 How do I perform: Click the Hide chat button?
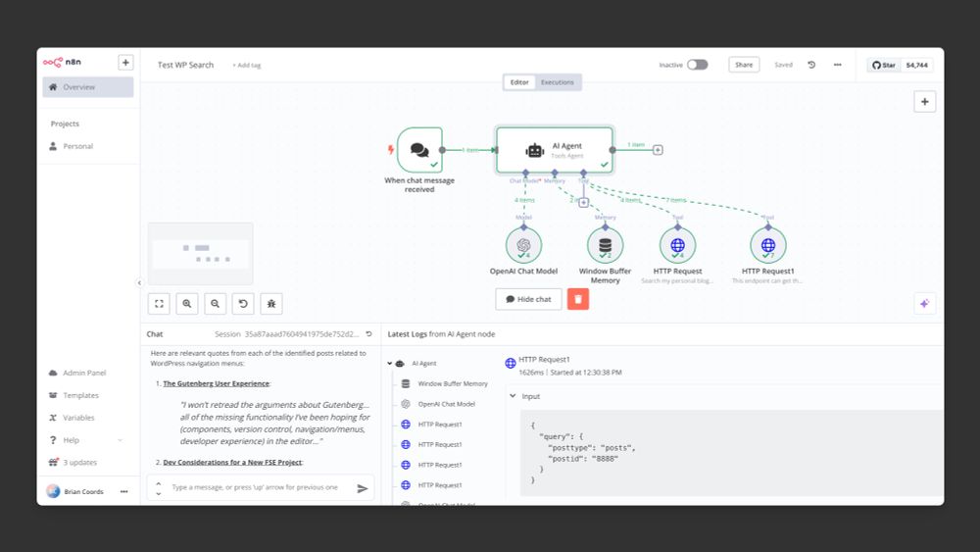pyautogui.click(x=529, y=299)
